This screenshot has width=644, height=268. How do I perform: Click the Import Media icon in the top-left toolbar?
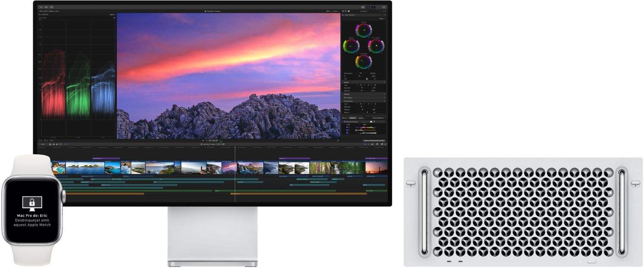41,7
